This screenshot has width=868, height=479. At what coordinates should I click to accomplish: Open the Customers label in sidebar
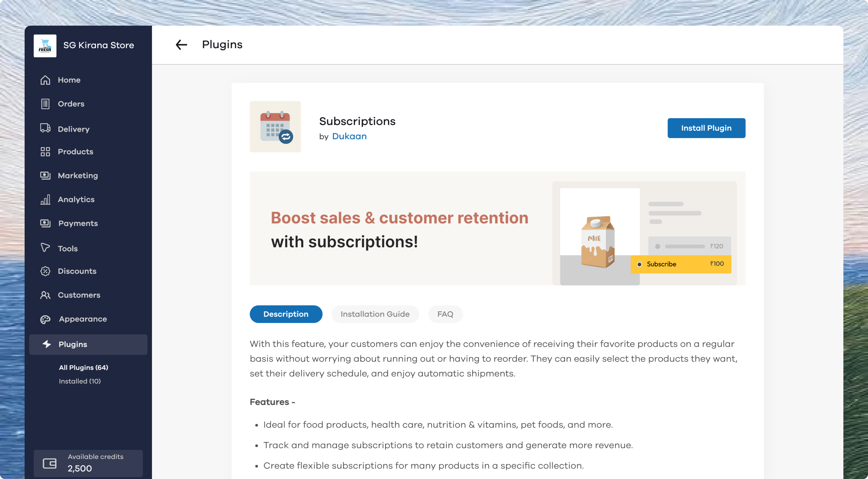coord(79,295)
